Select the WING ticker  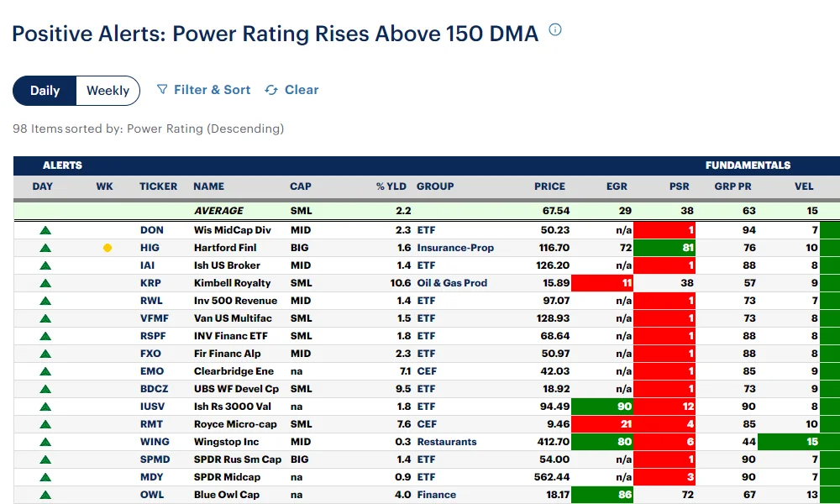coord(155,442)
